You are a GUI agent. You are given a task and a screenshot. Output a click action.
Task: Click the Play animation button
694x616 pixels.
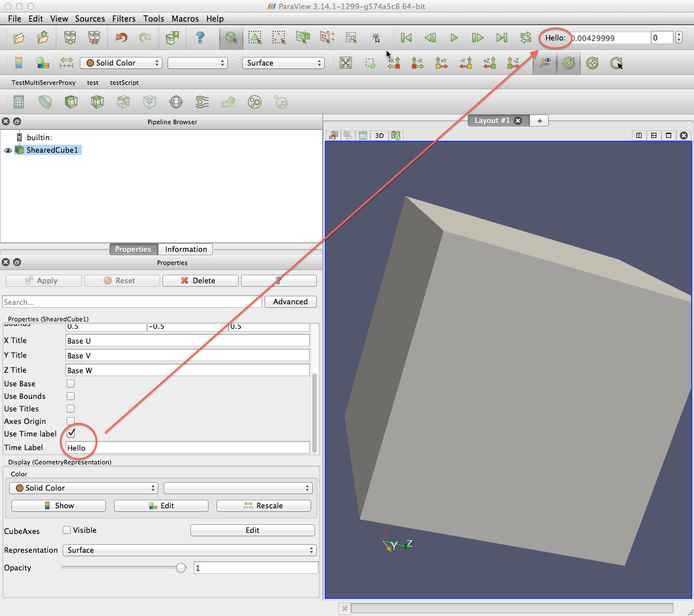click(454, 38)
